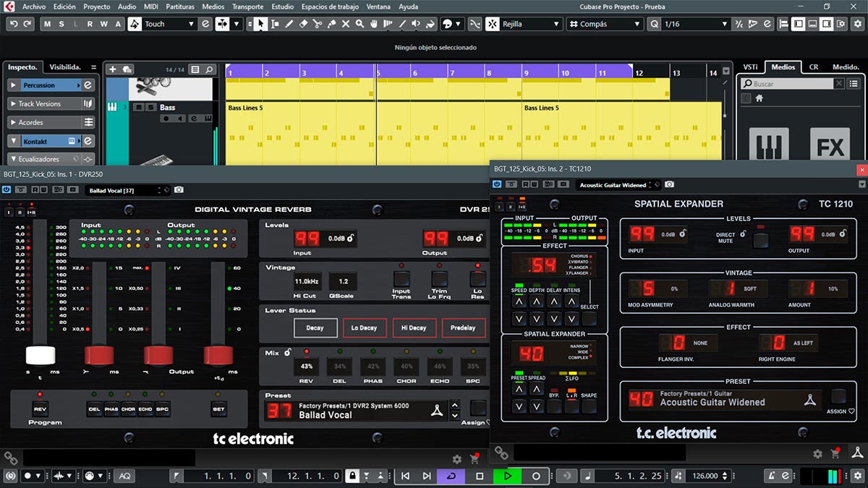Image resolution: width=868 pixels, height=488 pixels.
Task: Click the Stop transport button
Action: [480, 476]
